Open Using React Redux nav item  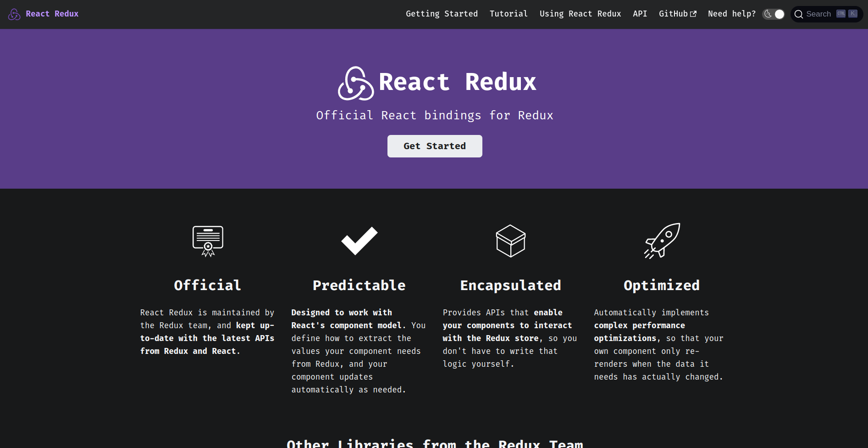coord(580,14)
